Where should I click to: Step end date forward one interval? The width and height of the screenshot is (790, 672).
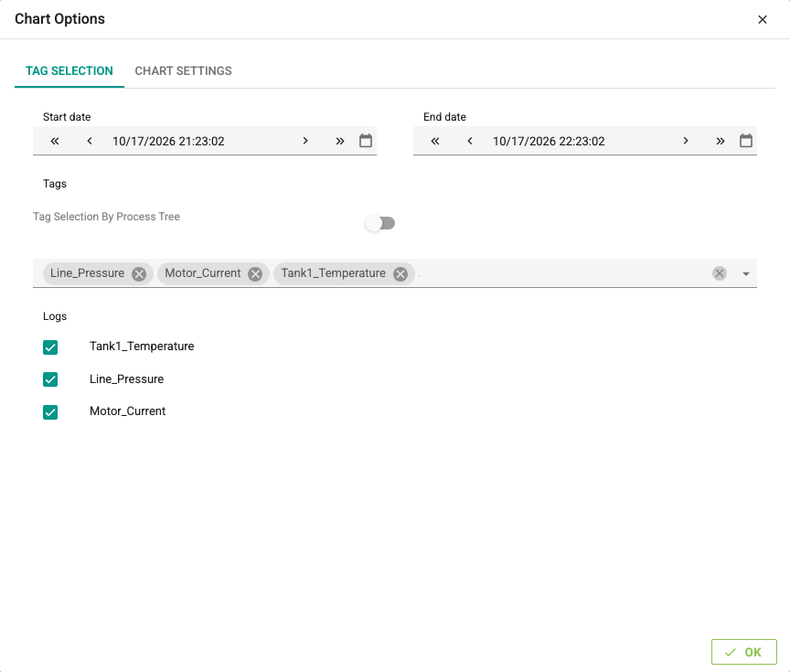click(x=686, y=141)
